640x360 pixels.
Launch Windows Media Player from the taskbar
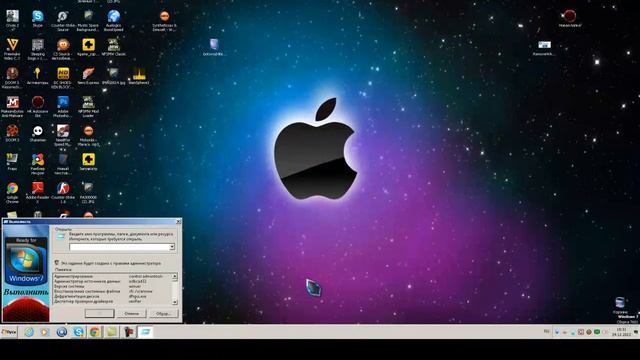click(44, 332)
